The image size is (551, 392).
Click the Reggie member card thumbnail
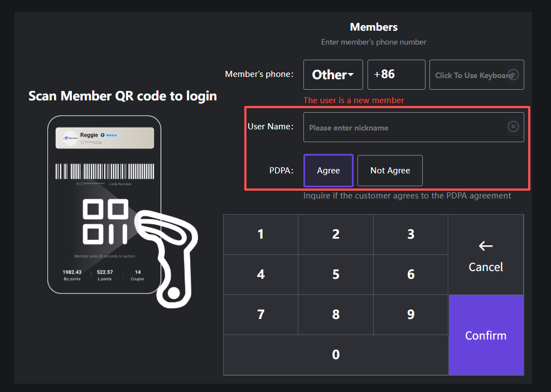[104, 138]
